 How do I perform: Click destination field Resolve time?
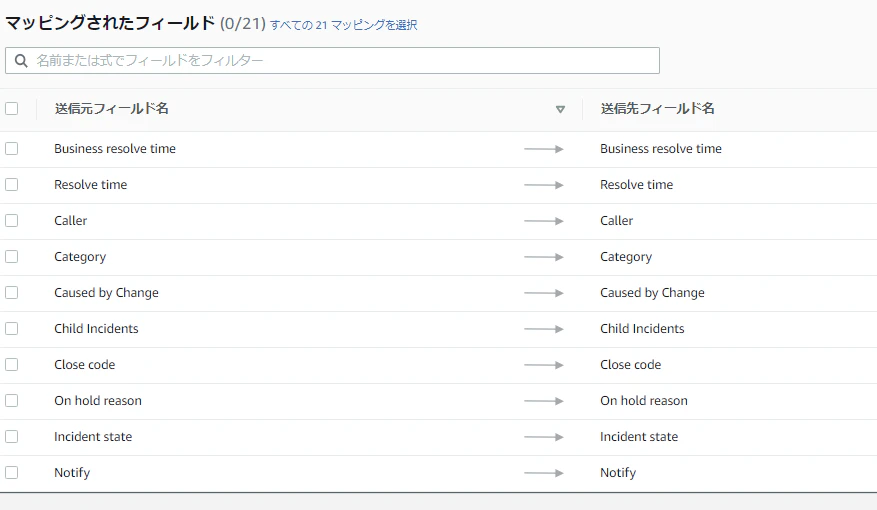636,185
